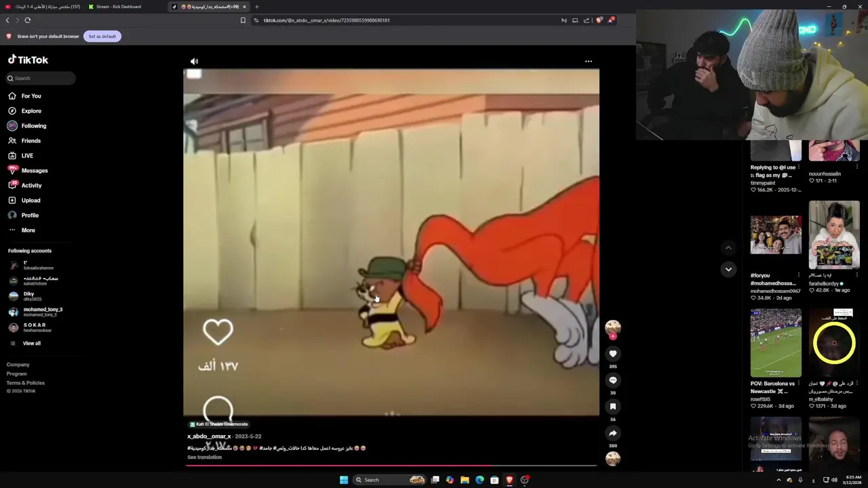Open Task View on taskbar
Viewport: 868px width, 488px height.
point(435,480)
